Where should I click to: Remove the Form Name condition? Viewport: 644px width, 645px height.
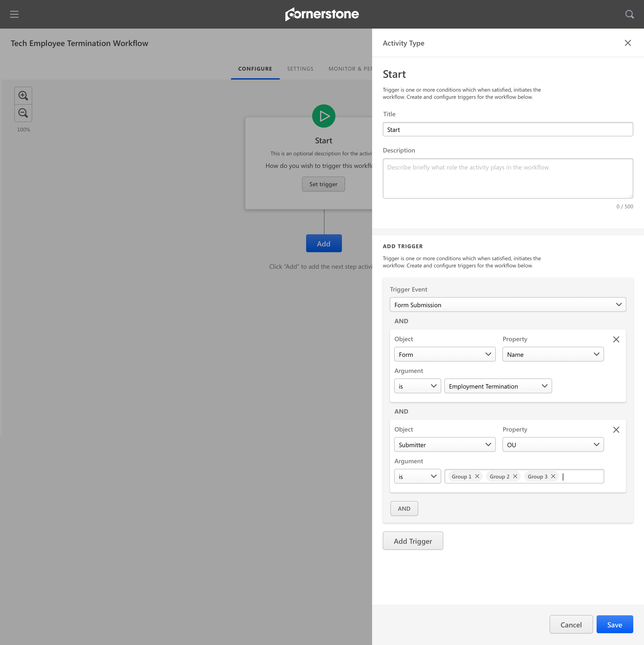tap(616, 340)
